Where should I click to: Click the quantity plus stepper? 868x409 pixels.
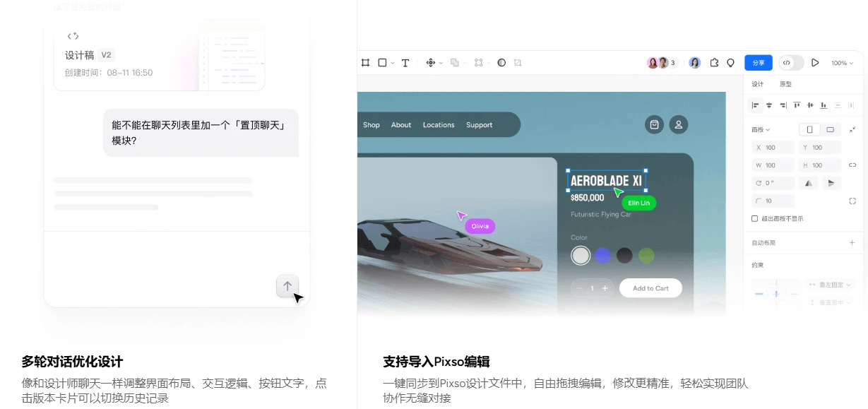click(x=605, y=288)
